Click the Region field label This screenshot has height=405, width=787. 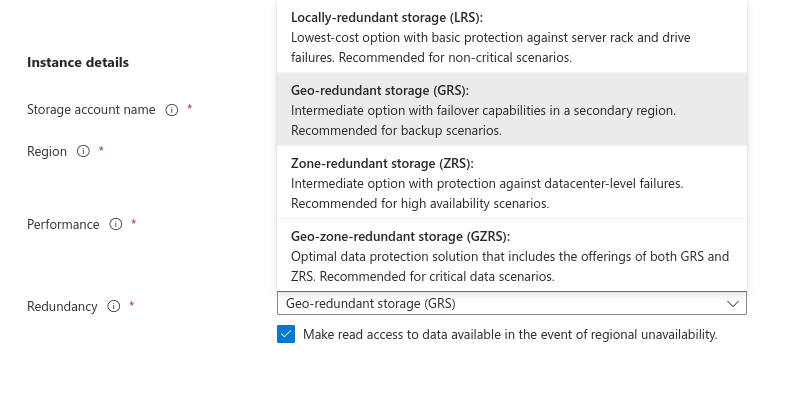(47, 152)
